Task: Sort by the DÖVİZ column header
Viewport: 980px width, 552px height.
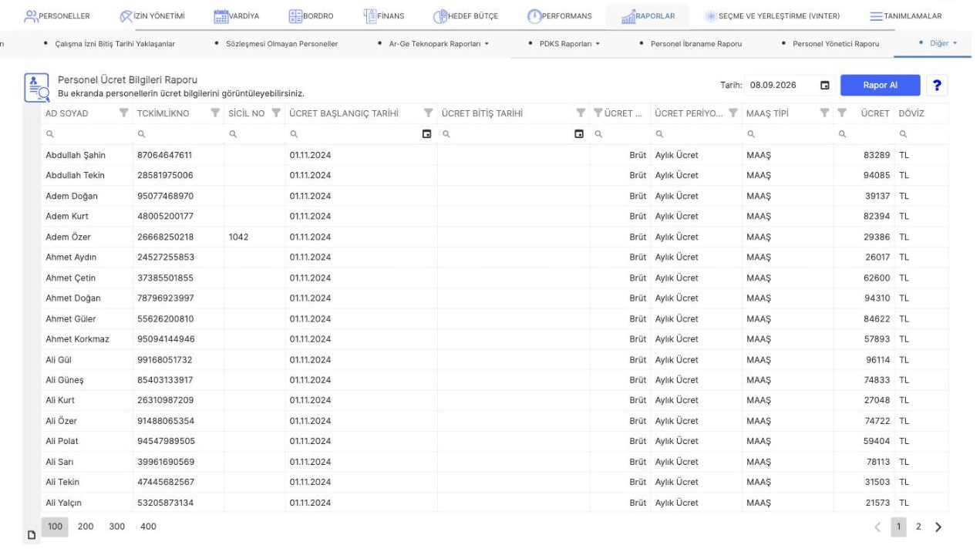Action: click(x=911, y=114)
